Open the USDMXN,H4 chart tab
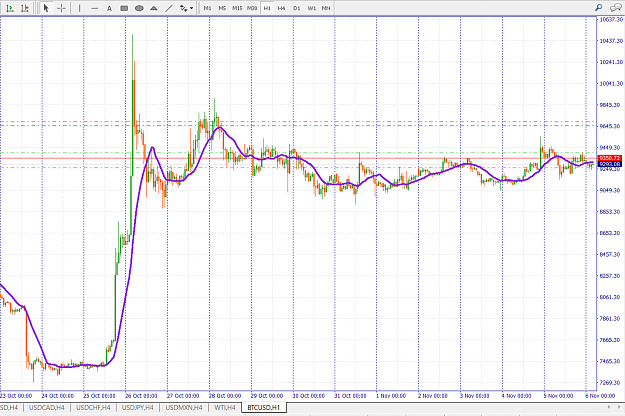Image resolution: width=625 pixels, height=416 pixels. [x=184, y=408]
